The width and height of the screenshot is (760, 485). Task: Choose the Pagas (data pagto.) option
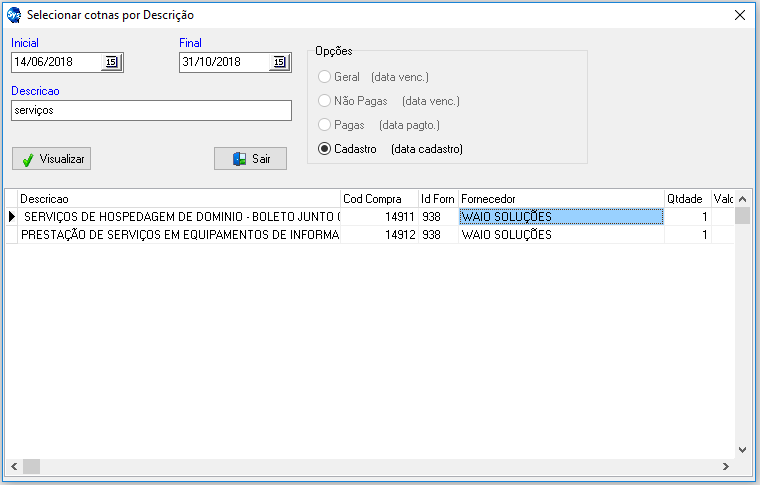324,125
